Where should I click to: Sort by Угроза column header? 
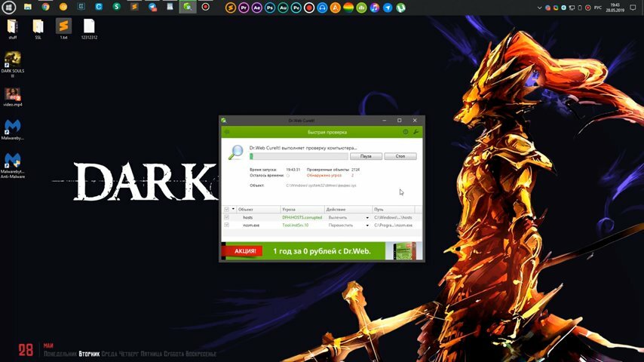click(x=302, y=209)
